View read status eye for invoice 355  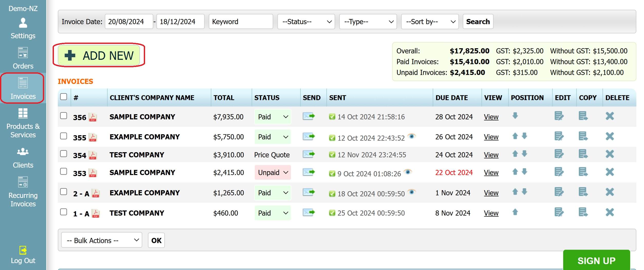(x=412, y=136)
